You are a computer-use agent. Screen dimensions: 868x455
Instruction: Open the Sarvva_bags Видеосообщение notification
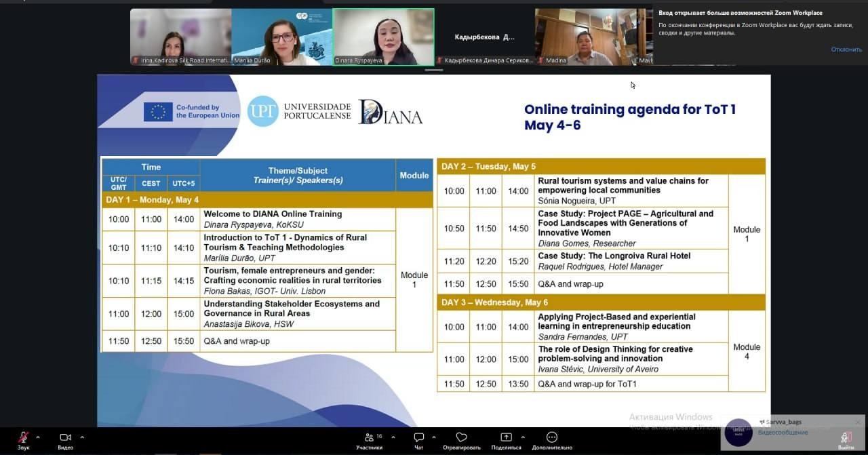point(783,432)
